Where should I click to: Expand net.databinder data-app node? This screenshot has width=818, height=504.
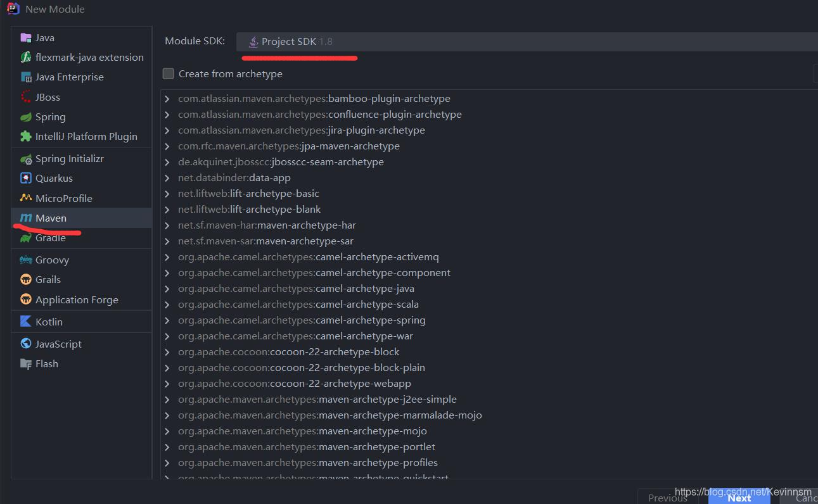coord(167,178)
